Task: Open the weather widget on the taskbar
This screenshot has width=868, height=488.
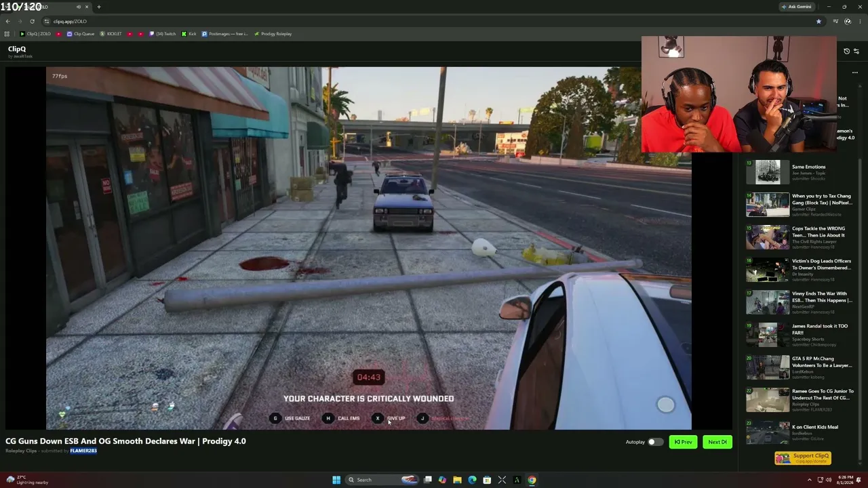Action: coord(27,480)
